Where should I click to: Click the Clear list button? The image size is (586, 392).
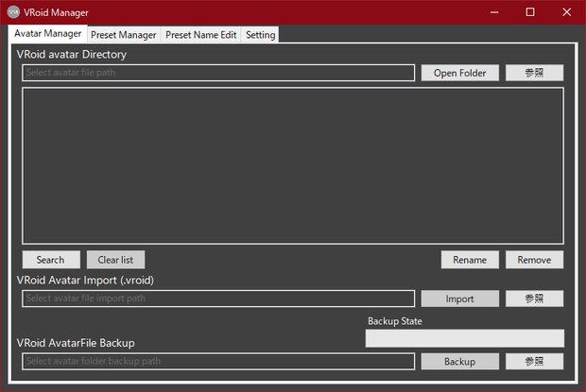(x=115, y=260)
